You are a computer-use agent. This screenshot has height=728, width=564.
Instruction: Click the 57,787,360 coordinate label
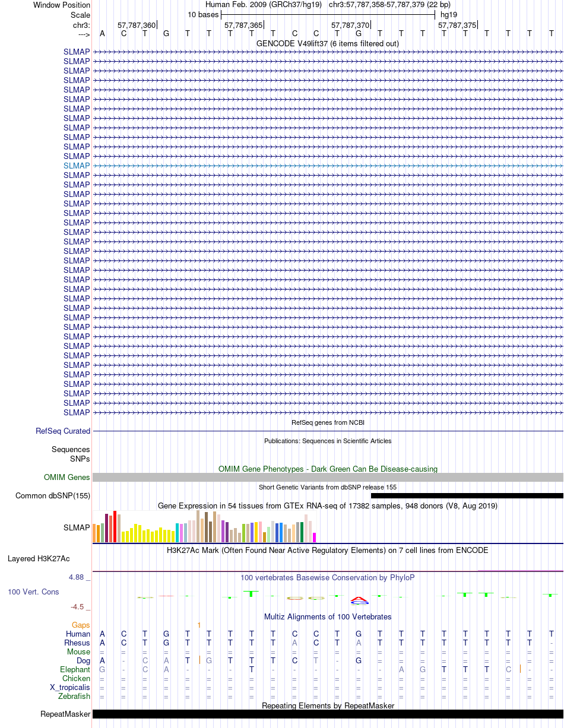coord(137,26)
